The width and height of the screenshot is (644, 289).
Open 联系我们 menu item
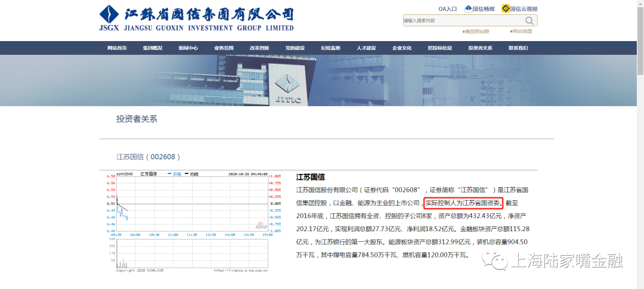[x=518, y=48]
